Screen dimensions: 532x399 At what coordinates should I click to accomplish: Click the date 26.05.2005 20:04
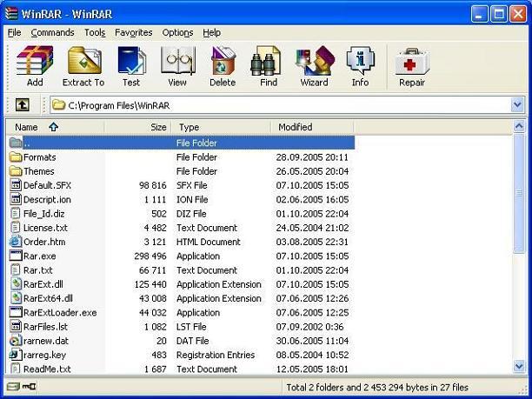tap(312, 171)
